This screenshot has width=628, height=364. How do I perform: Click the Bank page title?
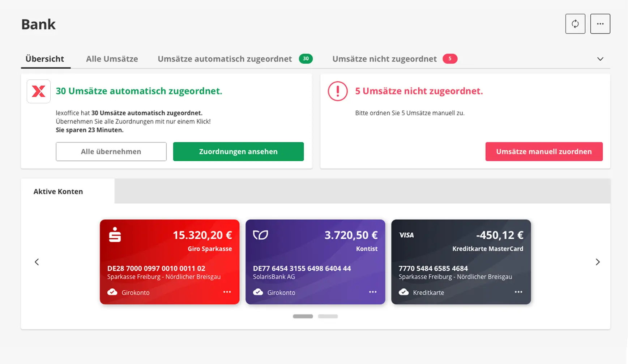(38, 25)
